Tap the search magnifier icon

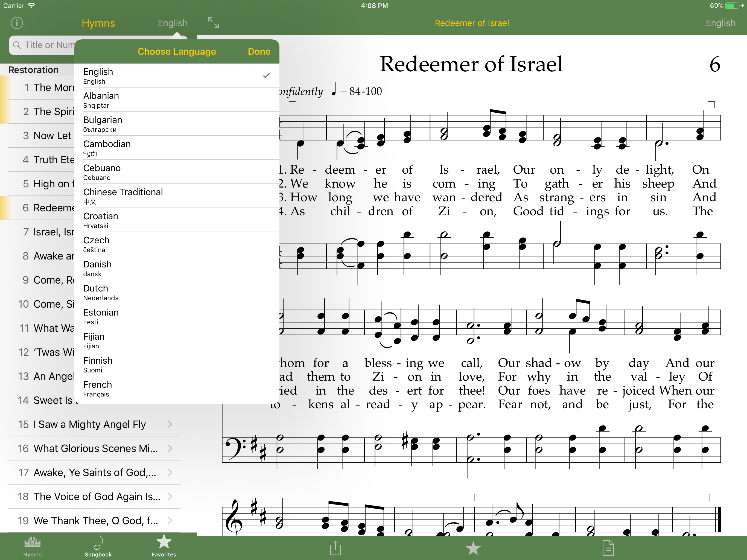click(x=17, y=45)
